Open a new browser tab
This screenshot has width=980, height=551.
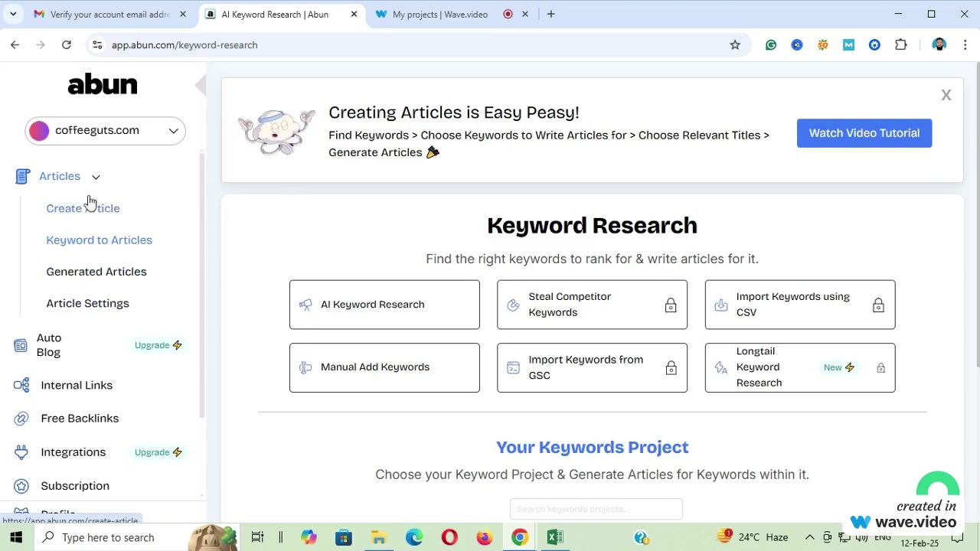(550, 14)
